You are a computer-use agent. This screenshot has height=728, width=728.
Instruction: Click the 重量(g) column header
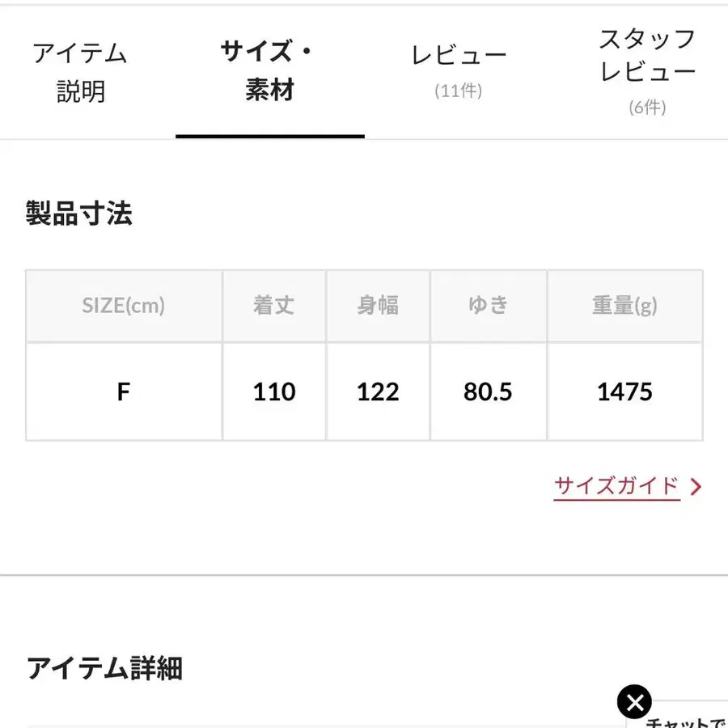pos(624,306)
